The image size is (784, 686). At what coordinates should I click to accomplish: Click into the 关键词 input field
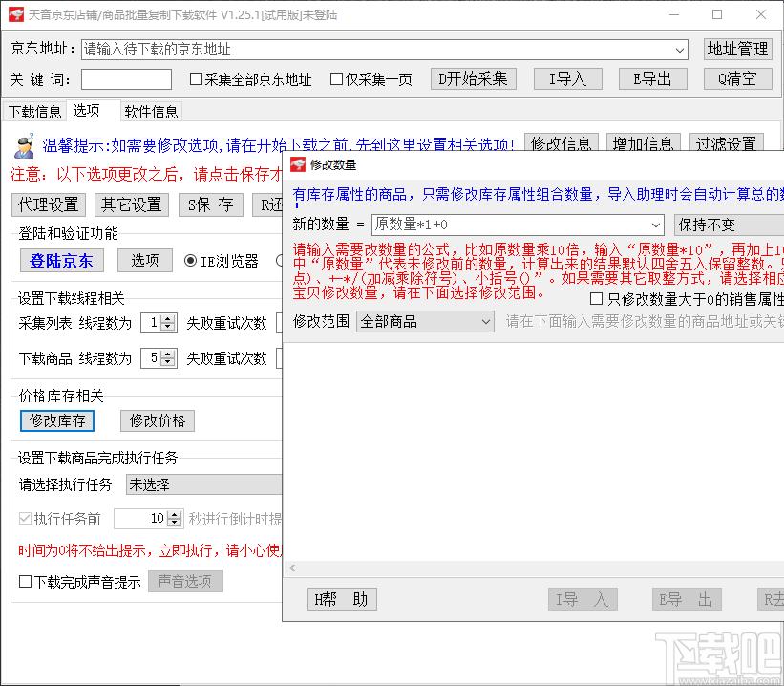coord(126,79)
